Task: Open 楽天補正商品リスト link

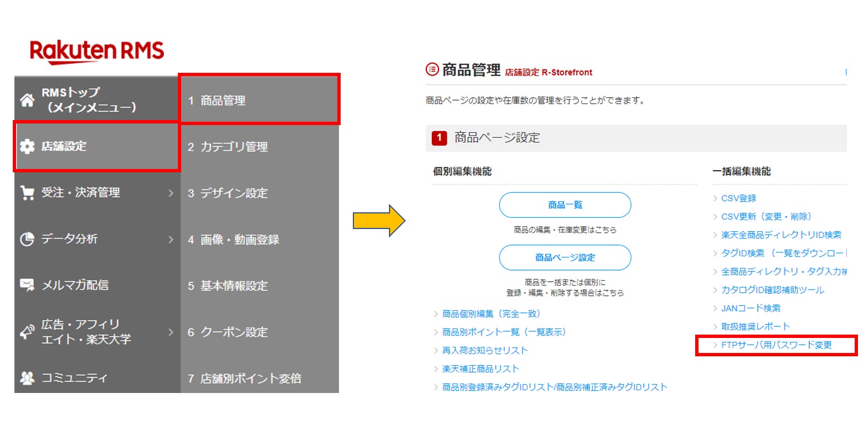Action: click(x=481, y=369)
